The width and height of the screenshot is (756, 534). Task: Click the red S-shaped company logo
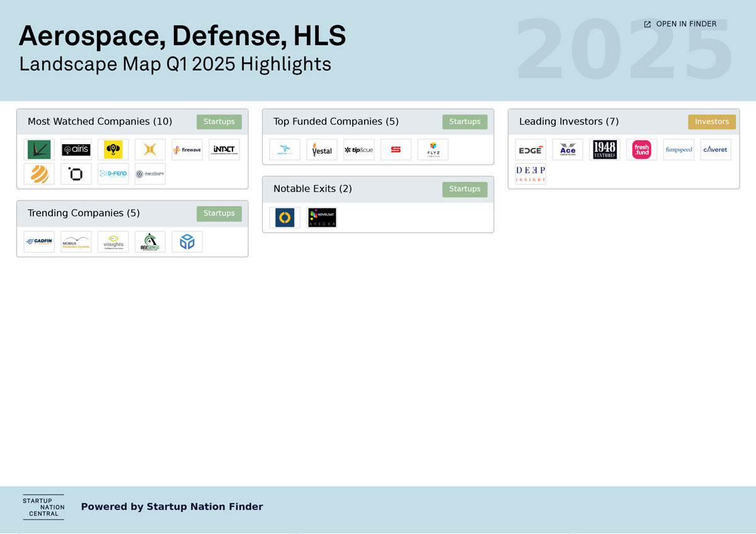click(x=396, y=150)
